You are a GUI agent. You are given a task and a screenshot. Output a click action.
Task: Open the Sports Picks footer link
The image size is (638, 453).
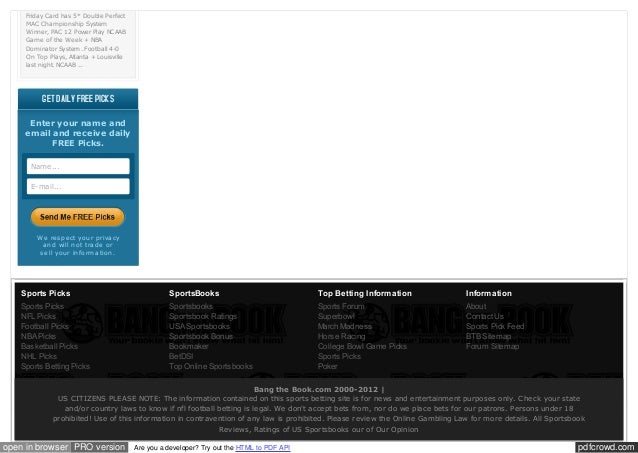click(42, 306)
